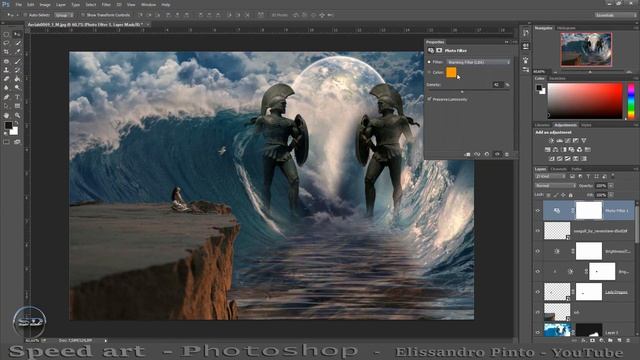Reset Photo Filter to adjustment defaults
640x360 pixels.
pyautogui.click(x=487, y=154)
